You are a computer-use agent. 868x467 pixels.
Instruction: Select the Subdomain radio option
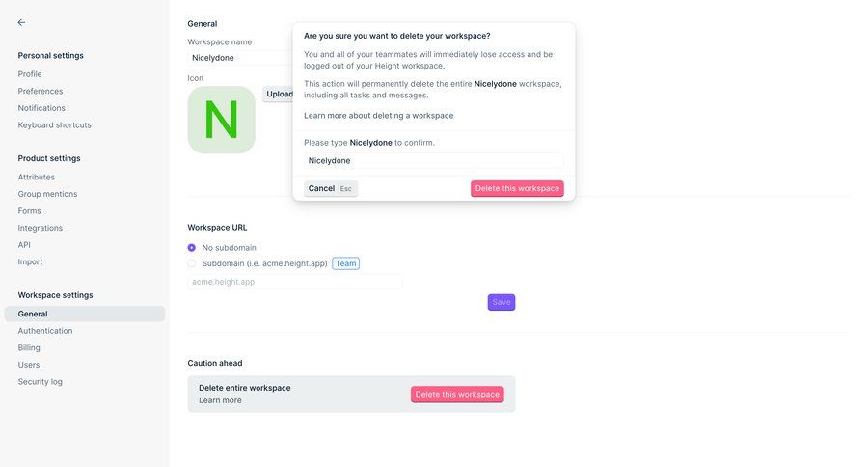coord(192,263)
